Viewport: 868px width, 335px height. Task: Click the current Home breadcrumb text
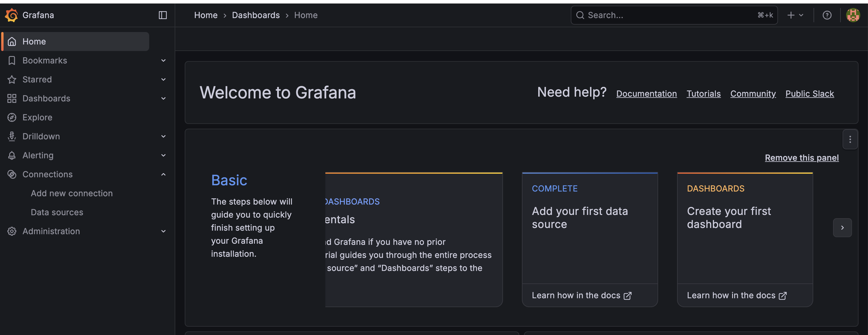(306, 15)
